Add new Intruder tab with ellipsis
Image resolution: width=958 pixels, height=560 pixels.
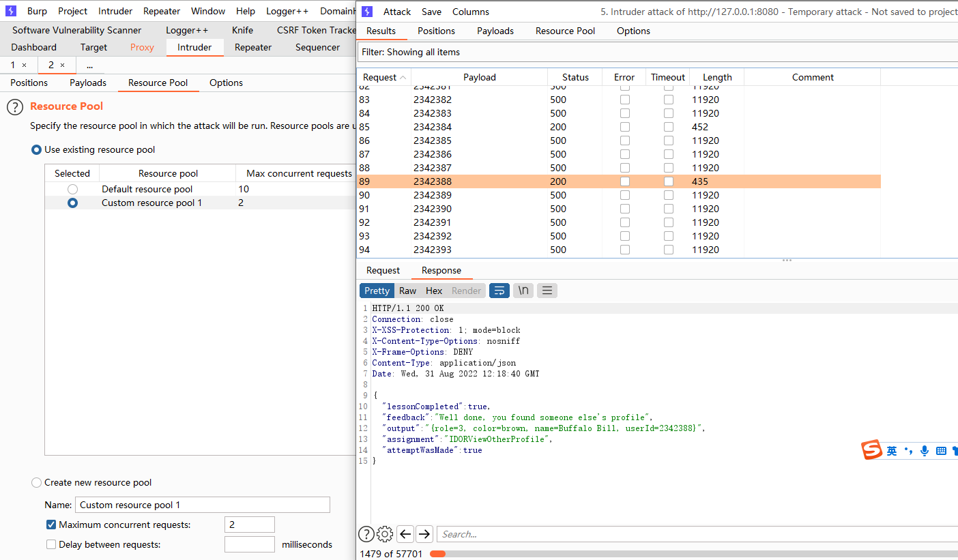point(90,65)
